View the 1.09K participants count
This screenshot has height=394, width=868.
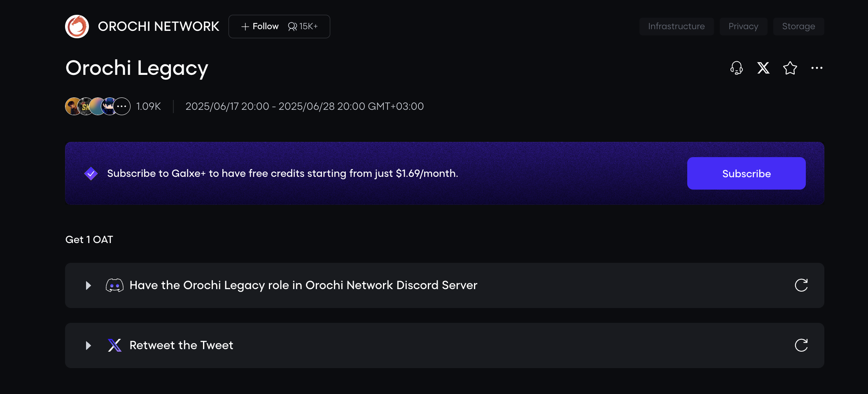point(149,106)
